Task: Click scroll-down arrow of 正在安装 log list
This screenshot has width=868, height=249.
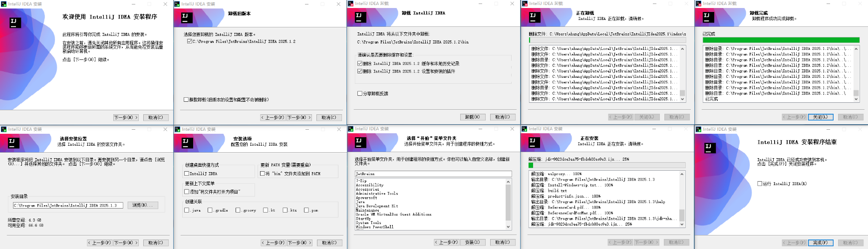Action: (682, 224)
